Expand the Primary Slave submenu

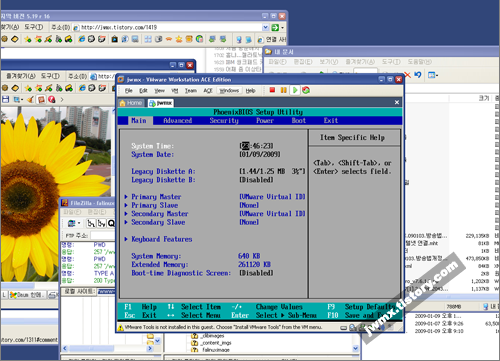point(154,205)
